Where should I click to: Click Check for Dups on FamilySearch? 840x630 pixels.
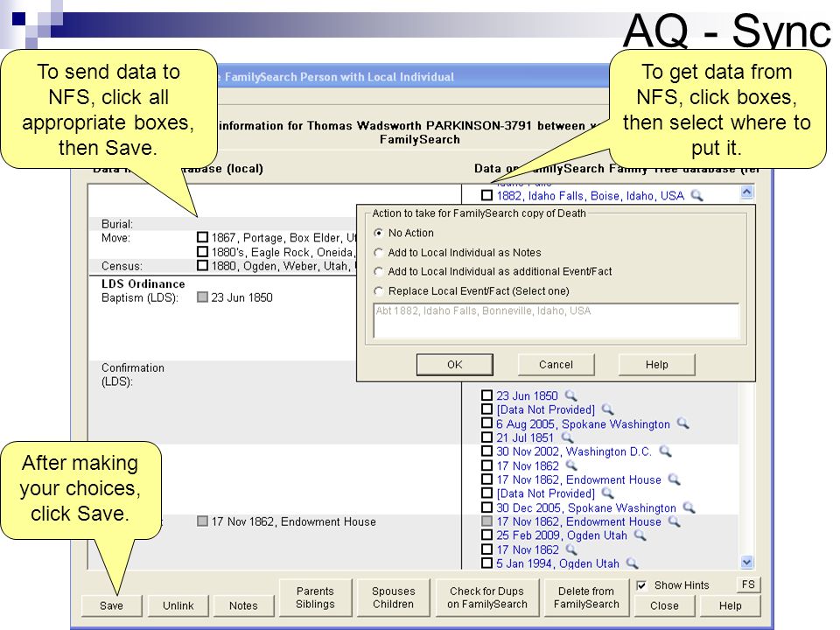487,598
